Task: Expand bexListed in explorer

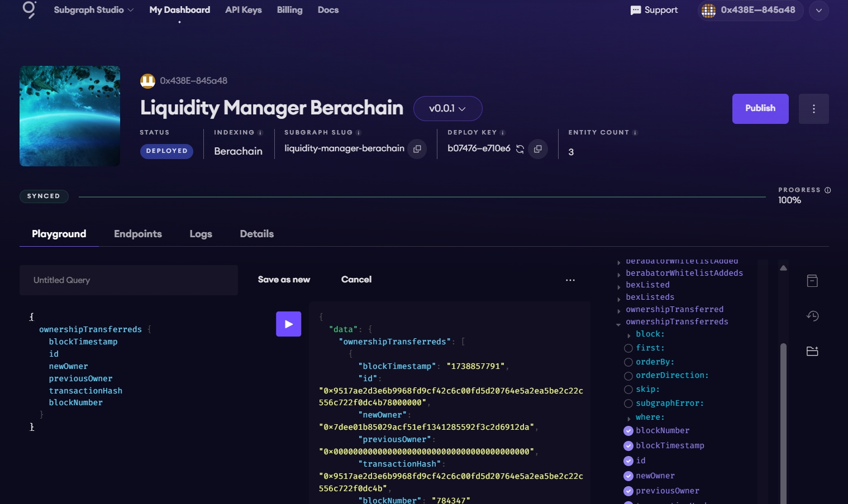Action: pyautogui.click(x=619, y=287)
